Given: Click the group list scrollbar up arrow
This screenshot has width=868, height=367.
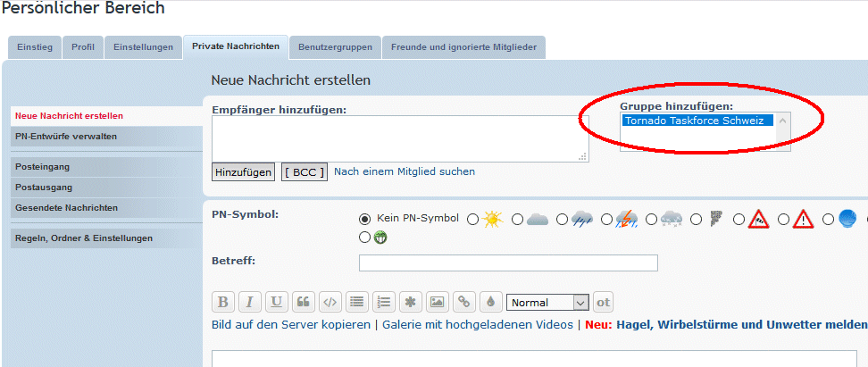Looking at the screenshot, I should pyautogui.click(x=782, y=121).
